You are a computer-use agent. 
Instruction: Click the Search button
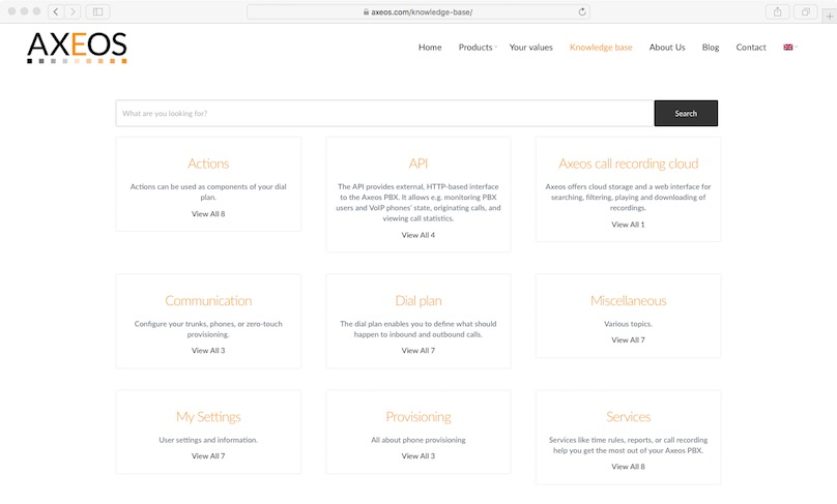[x=686, y=113]
